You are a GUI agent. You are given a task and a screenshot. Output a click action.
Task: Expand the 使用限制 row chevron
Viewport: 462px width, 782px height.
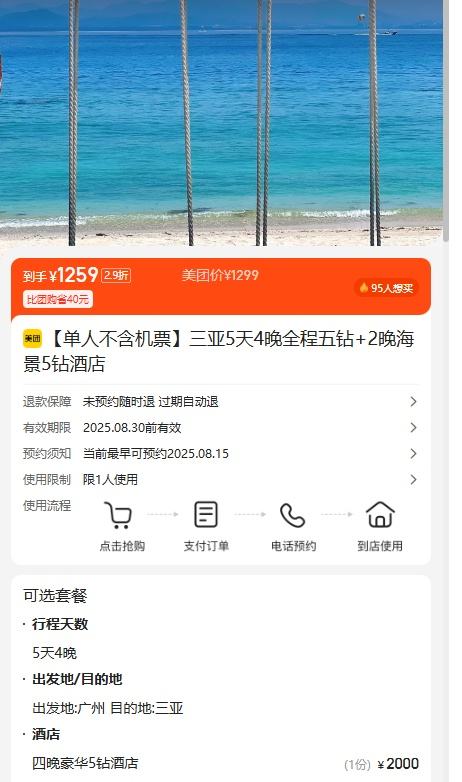pos(413,479)
